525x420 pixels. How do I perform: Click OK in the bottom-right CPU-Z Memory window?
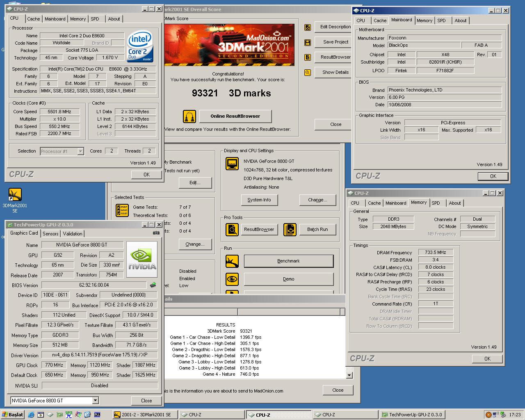click(487, 359)
